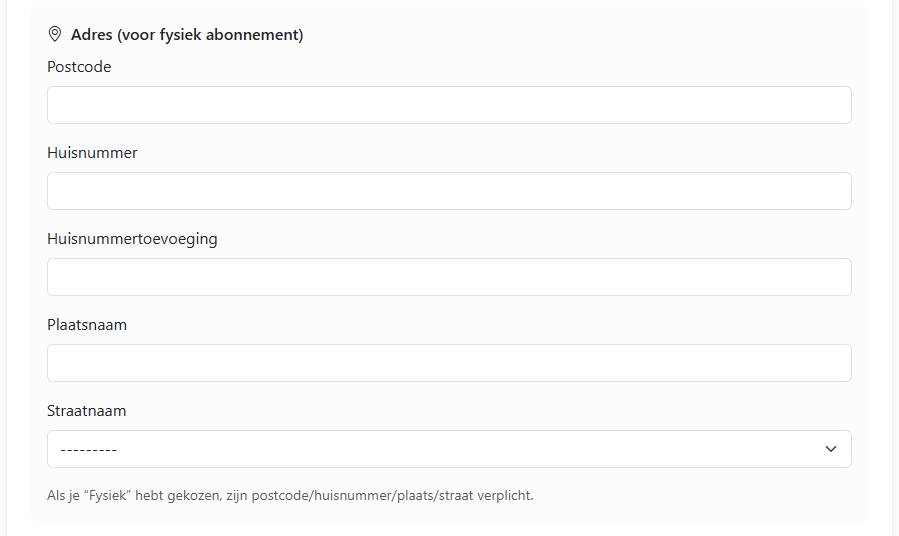Click "(voor fysiek abonnement)" in the heading
Viewport: 899px width, 536px height.
pyautogui.click(x=210, y=35)
